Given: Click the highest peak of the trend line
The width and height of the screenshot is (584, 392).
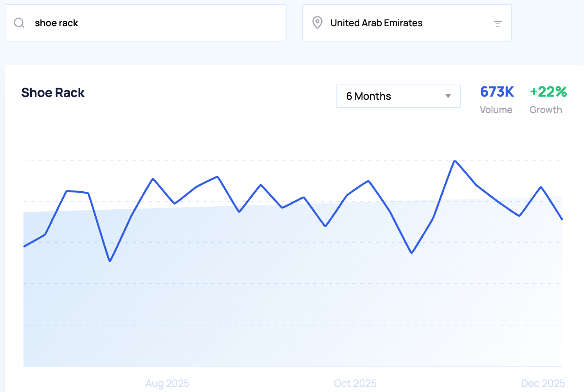Looking at the screenshot, I should click(454, 161).
